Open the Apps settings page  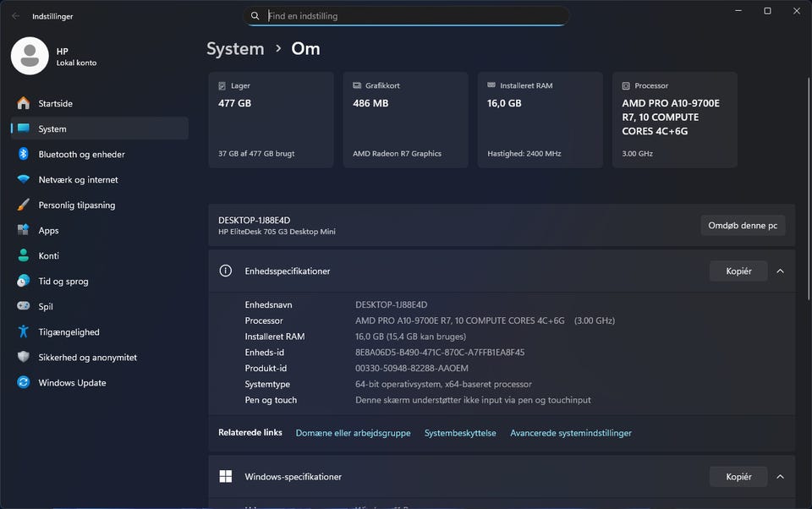click(x=48, y=230)
